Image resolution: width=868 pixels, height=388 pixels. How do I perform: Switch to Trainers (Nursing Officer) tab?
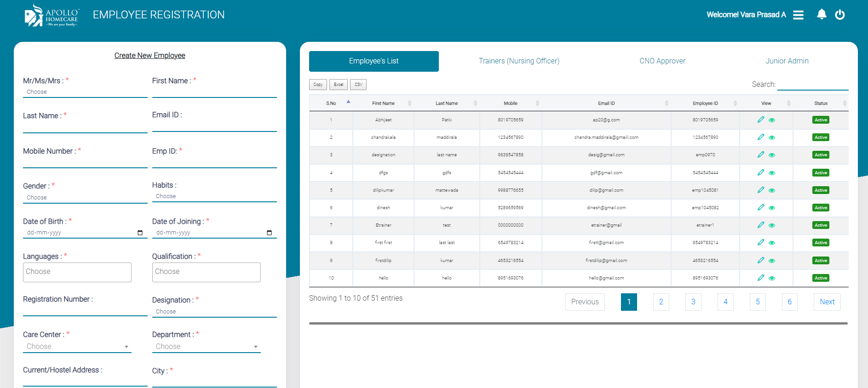click(519, 61)
